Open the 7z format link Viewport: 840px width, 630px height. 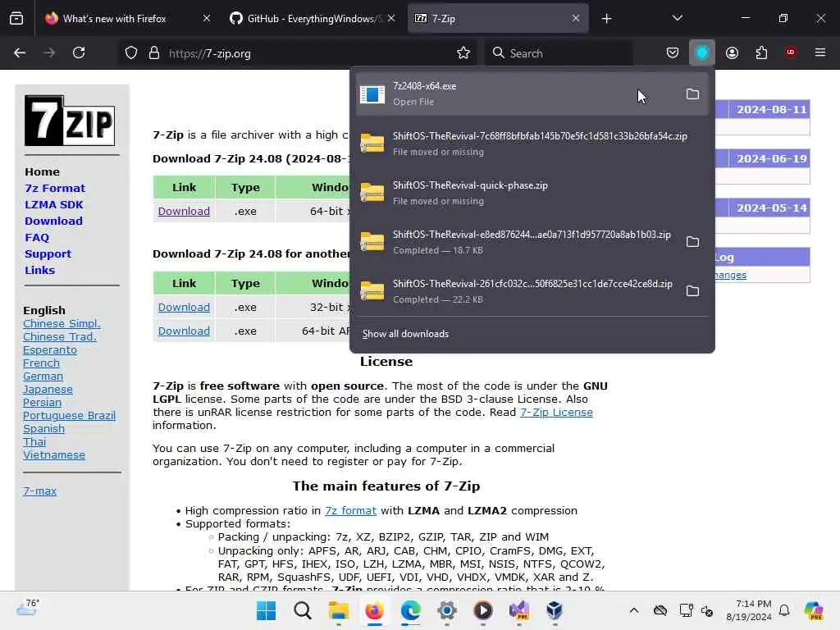coord(350,510)
